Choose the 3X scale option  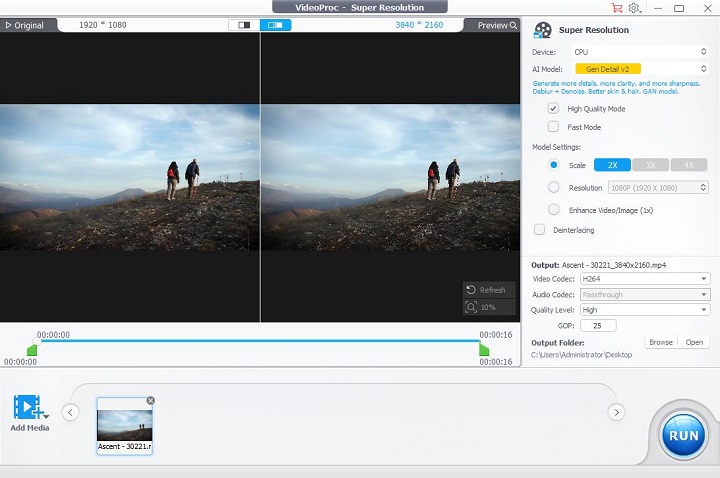(650, 165)
